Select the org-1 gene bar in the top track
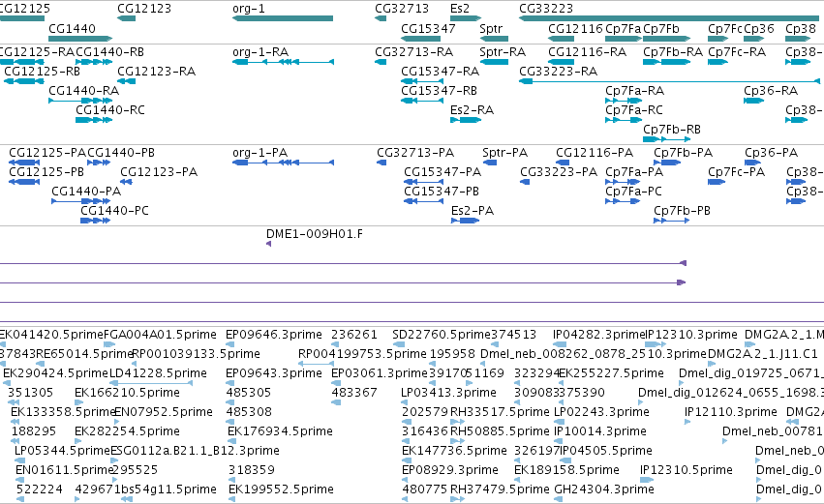Screen dimensions: 824x504 point(283,19)
